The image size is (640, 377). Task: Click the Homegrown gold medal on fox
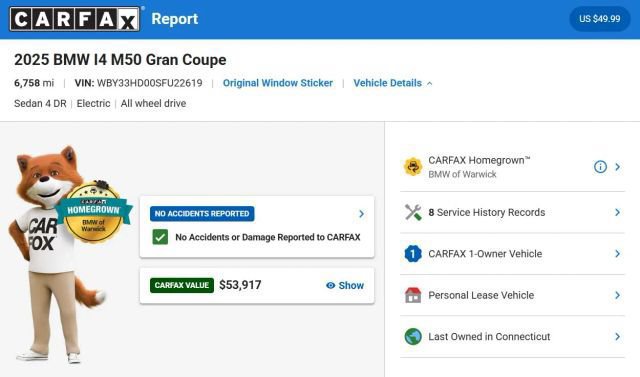(x=93, y=212)
